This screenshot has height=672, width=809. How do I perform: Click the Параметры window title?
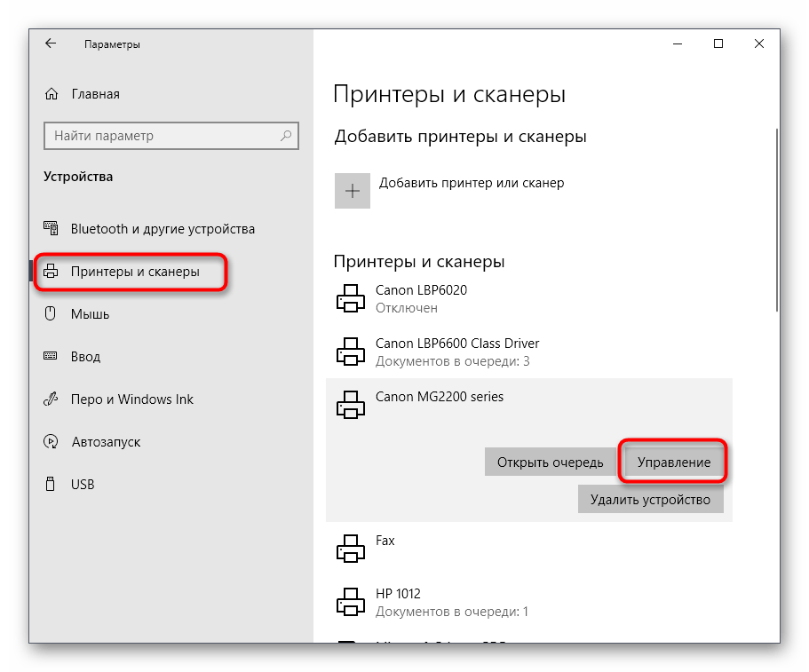pos(112,44)
